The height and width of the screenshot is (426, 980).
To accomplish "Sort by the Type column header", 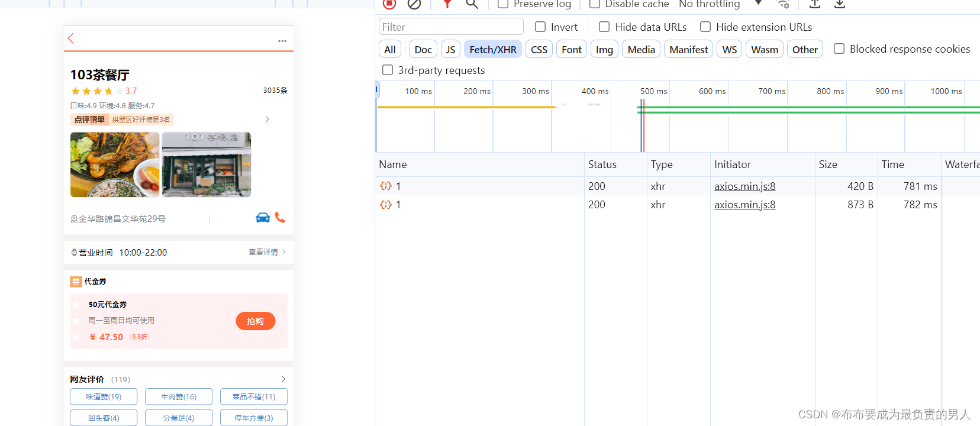I will pyautogui.click(x=678, y=164).
